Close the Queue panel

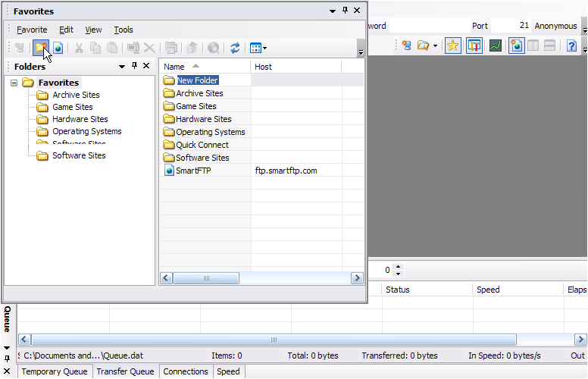[7, 371]
